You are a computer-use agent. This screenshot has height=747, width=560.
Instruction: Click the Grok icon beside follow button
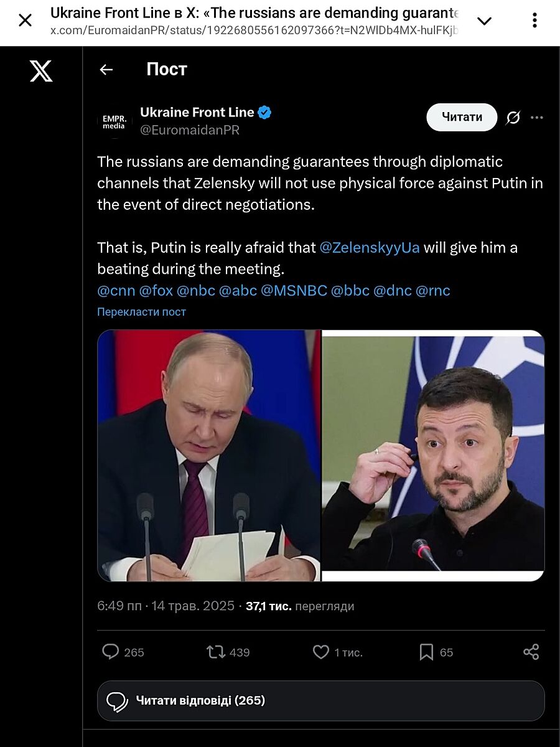pos(513,118)
